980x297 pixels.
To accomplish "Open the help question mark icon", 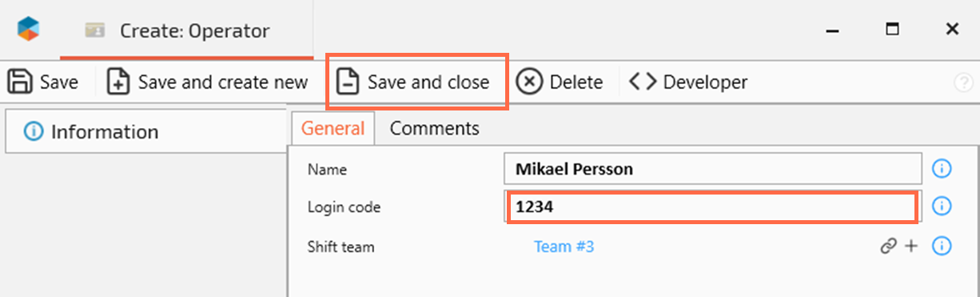I will point(964,82).
